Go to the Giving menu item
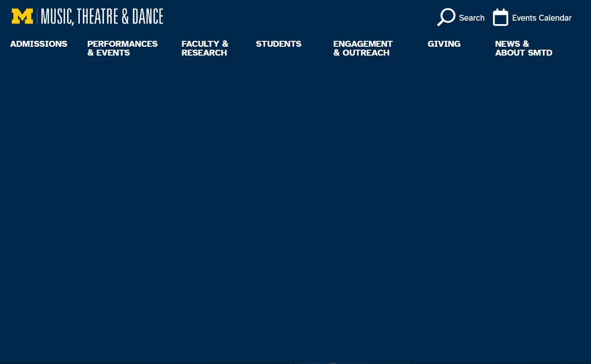Screen dimensions: 591x364 tap(444, 44)
